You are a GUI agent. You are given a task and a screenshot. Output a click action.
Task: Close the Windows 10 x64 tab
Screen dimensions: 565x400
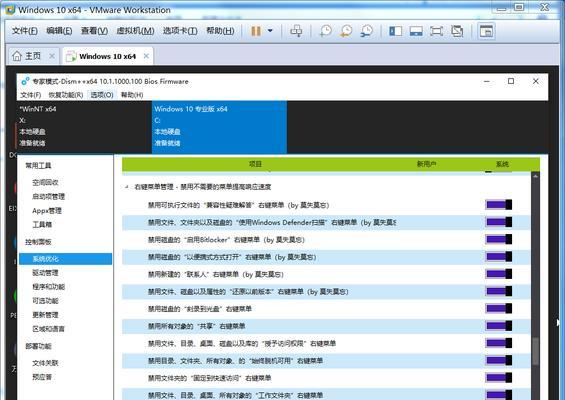(146, 56)
